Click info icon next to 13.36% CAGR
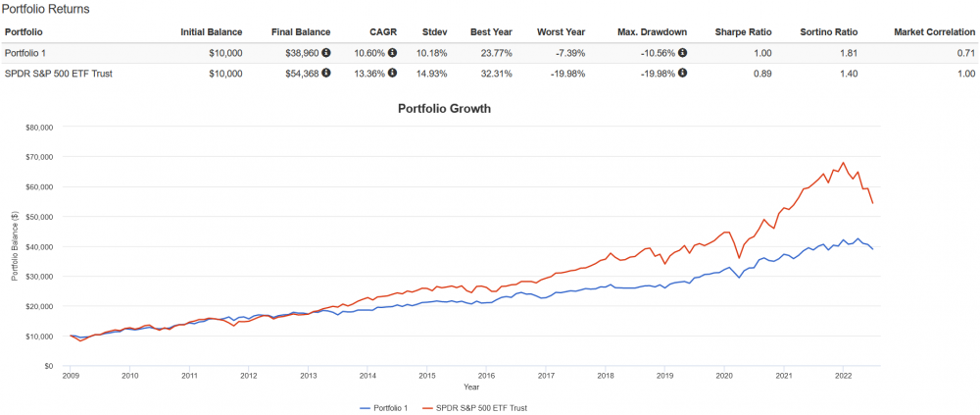This screenshot has height=415, width=980. [x=392, y=73]
